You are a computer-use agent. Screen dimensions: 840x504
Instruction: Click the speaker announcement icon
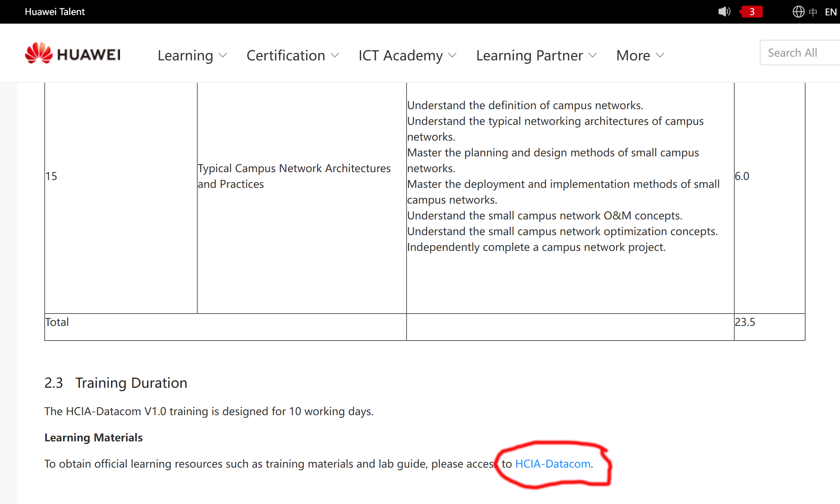[724, 12]
